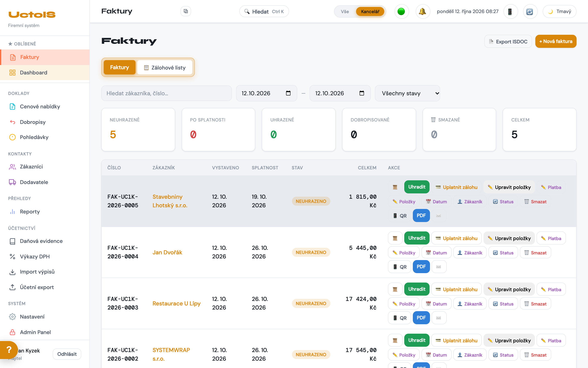
Task: Open Dobropisy in sidebar
Action: 45,122
